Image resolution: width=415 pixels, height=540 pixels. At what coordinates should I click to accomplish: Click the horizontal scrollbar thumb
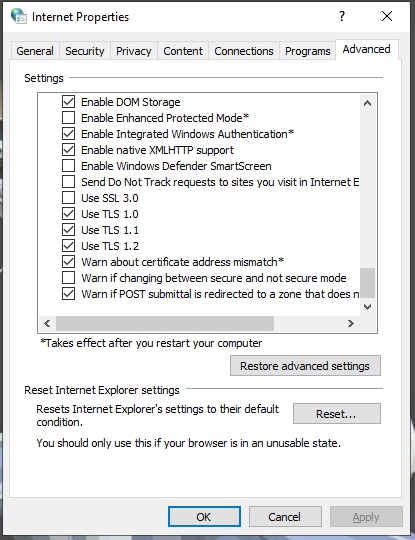[x=165, y=324]
